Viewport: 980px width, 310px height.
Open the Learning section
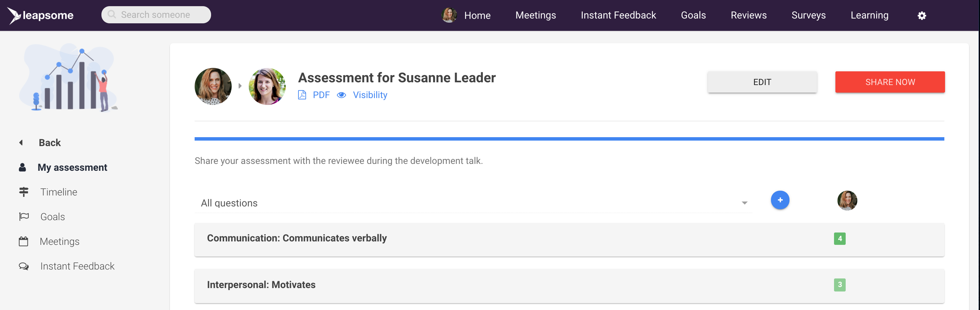869,15
